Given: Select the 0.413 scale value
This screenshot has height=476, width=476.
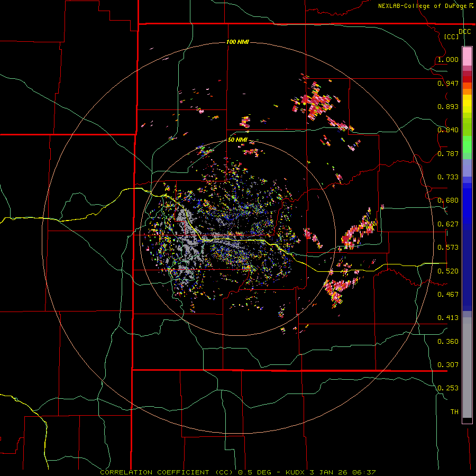Looking at the screenshot, I should (x=448, y=317).
